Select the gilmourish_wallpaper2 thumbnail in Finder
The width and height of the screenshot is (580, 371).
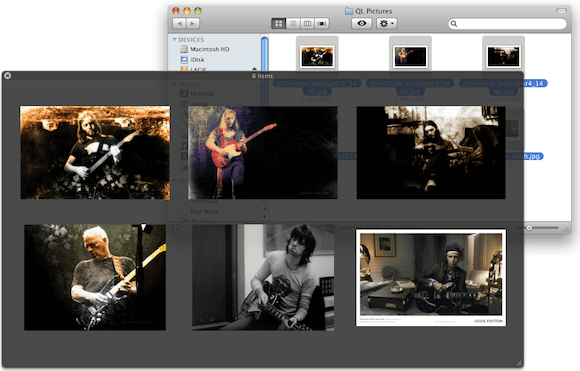[317, 57]
